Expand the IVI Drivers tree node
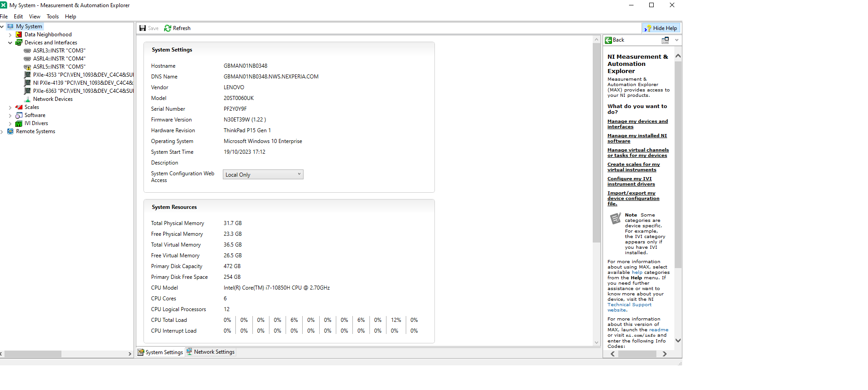The image size is (868, 390). click(x=10, y=124)
